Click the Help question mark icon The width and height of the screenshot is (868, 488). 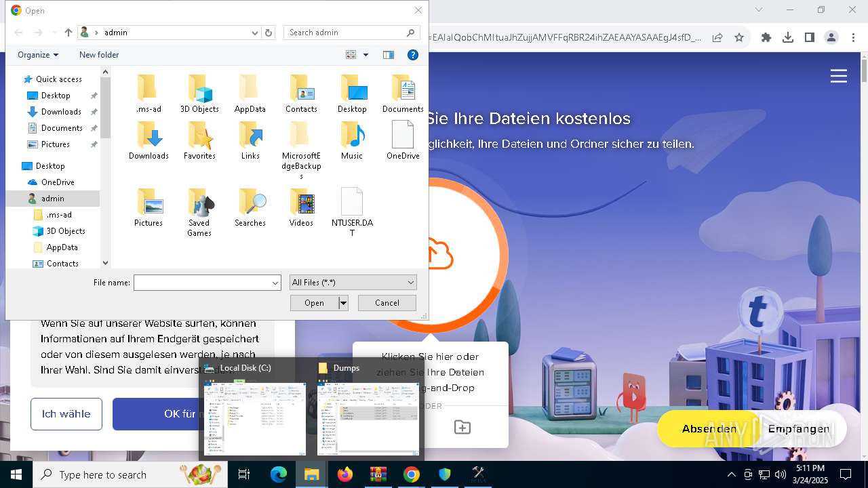click(412, 55)
